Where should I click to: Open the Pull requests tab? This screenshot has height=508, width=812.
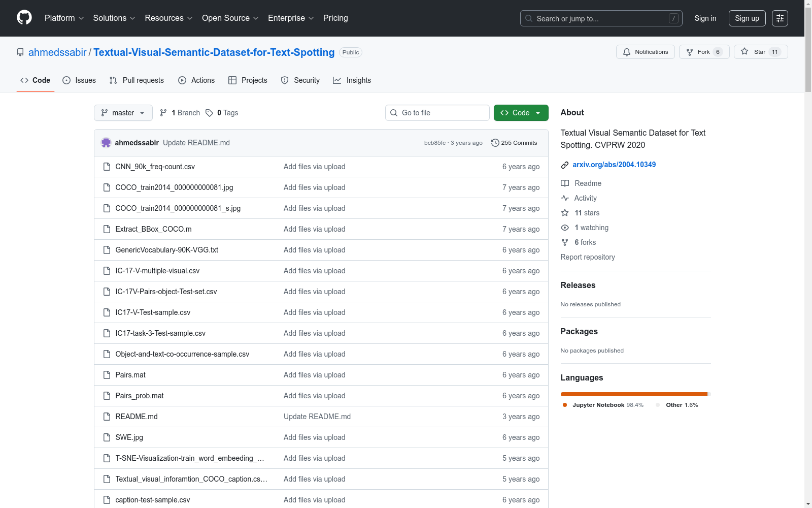[x=137, y=80]
